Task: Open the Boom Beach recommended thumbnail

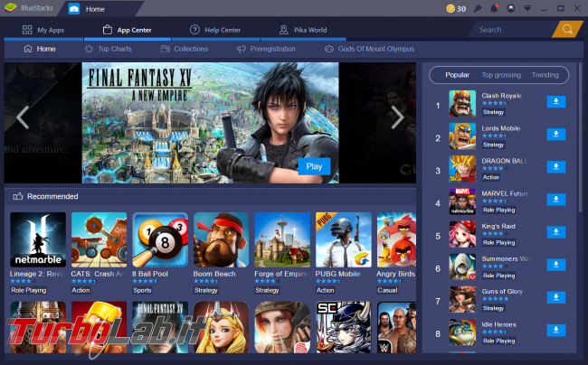Action: point(222,239)
